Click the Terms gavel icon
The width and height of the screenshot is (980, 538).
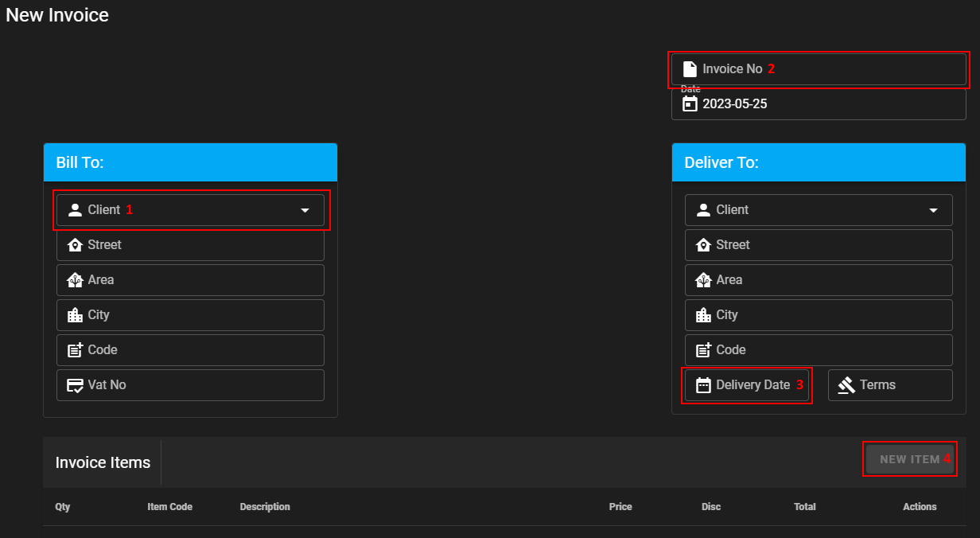pos(846,385)
